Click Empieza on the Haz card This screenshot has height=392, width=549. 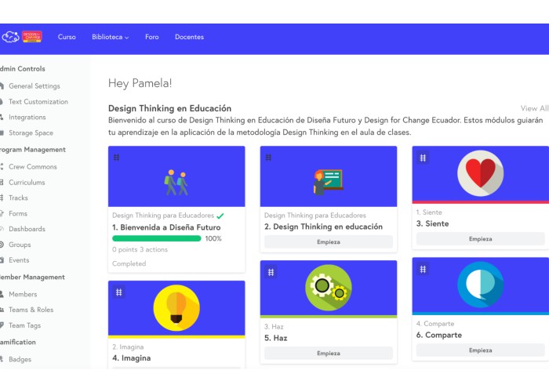coord(329,353)
